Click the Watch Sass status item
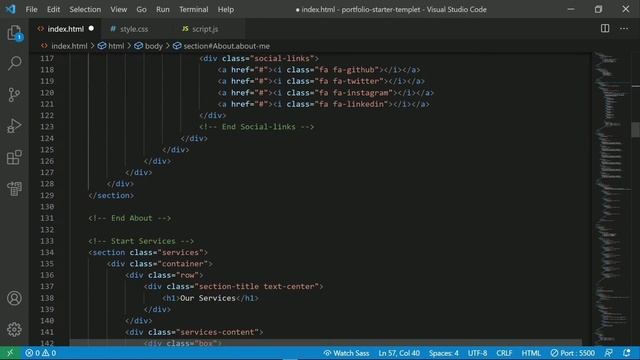 (x=346, y=353)
